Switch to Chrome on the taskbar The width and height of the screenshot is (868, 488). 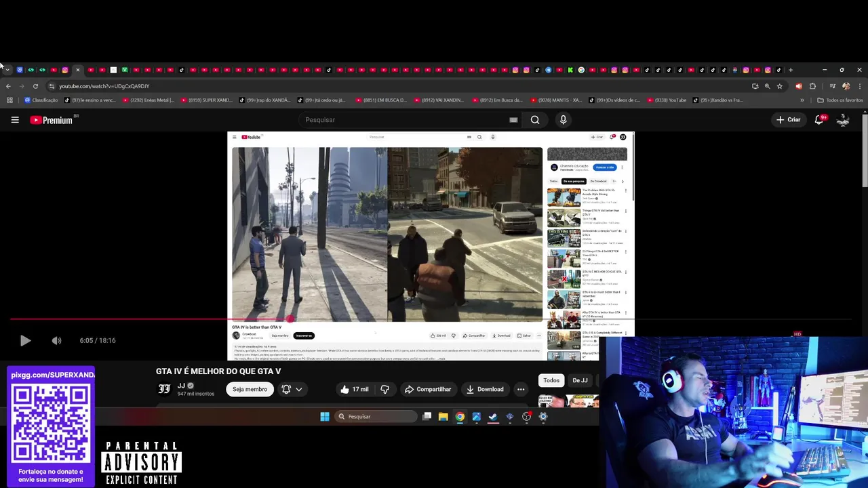pos(460,417)
